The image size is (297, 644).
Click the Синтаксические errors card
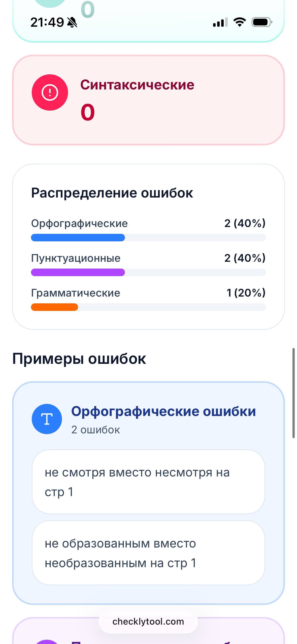(x=148, y=100)
